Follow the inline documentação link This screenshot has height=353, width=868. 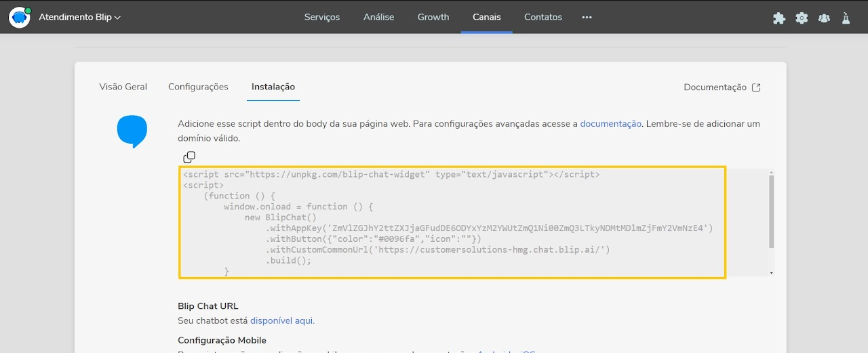tap(610, 124)
